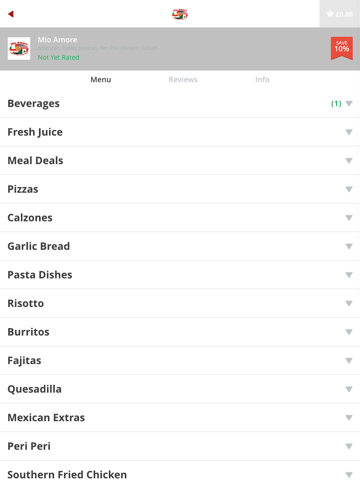
Task: Expand Beverages using its arrow
Action: pos(349,104)
